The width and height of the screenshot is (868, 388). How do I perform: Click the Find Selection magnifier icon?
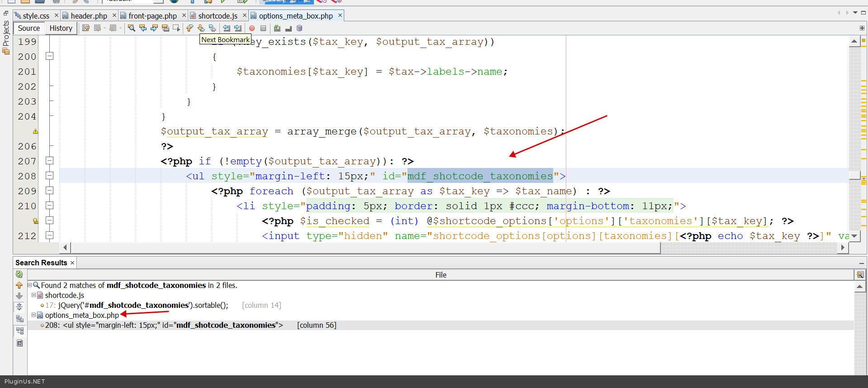132,28
